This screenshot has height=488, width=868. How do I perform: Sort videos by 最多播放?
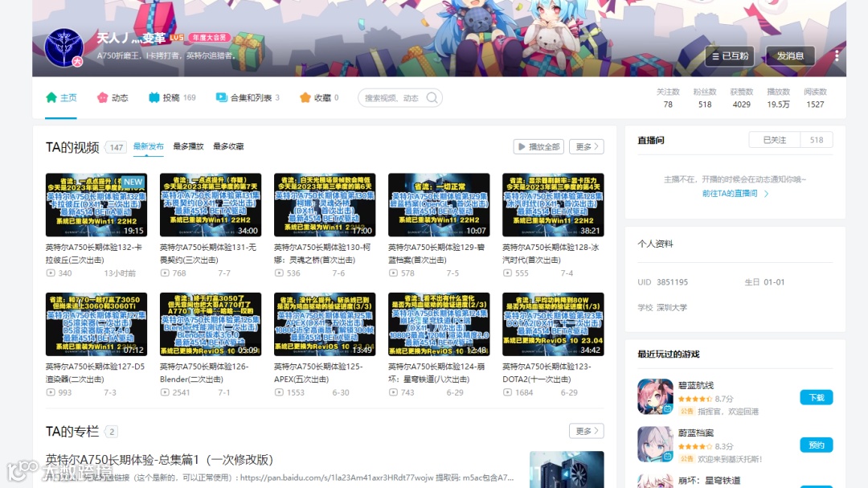pyautogui.click(x=188, y=146)
